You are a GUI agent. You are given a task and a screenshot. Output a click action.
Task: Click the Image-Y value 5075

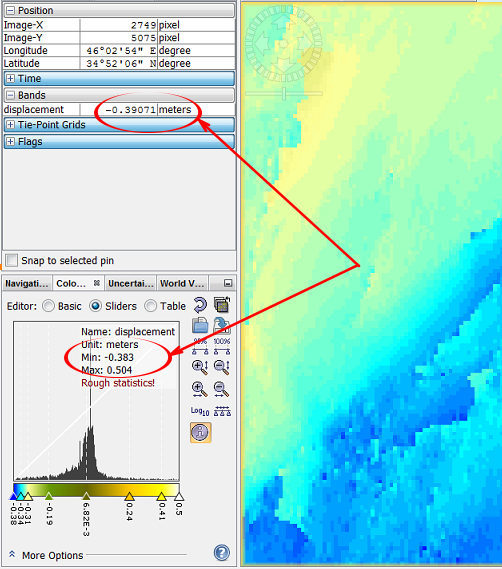(143, 38)
